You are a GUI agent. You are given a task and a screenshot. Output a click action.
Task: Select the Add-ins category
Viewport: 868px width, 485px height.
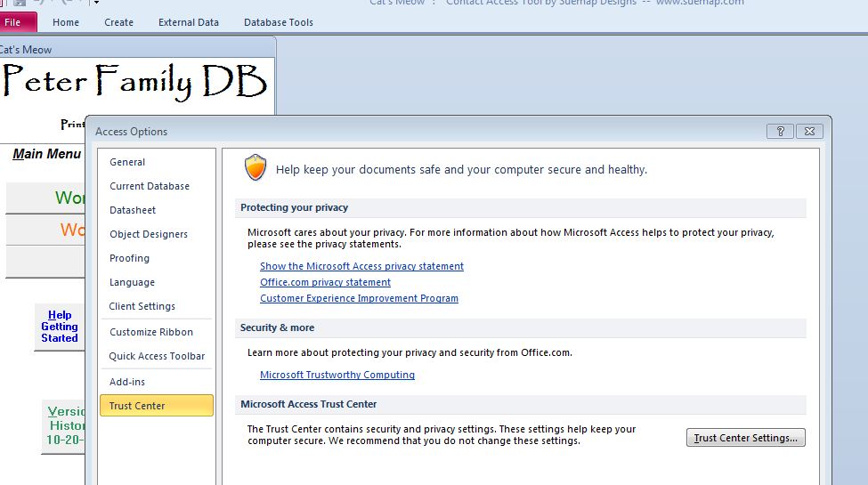(x=157, y=382)
